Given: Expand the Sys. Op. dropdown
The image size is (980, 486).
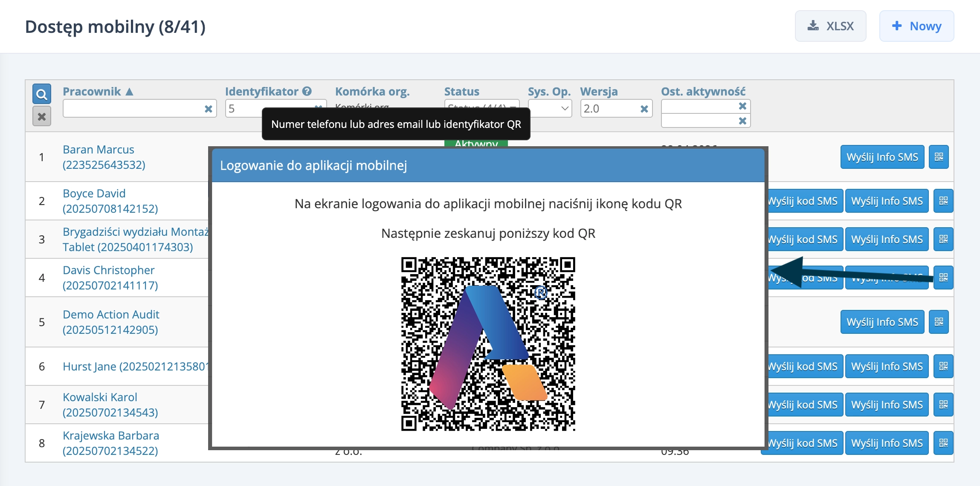Looking at the screenshot, I should (x=550, y=108).
